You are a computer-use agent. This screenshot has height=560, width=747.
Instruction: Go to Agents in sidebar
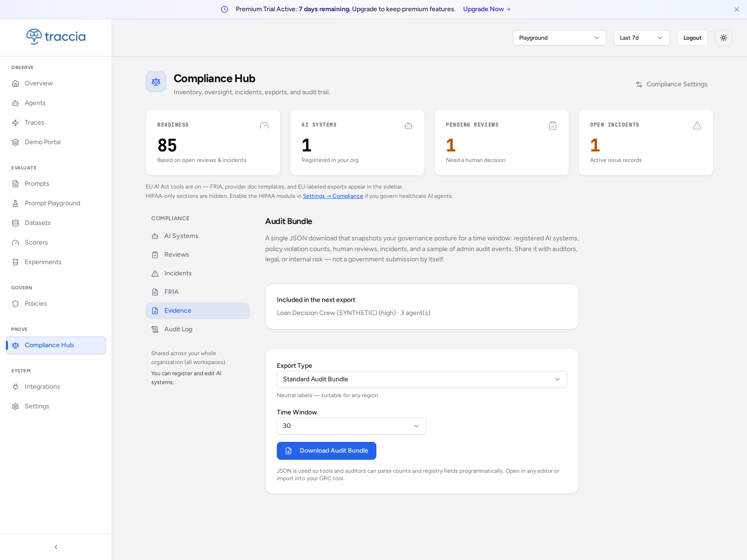pos(56,103)
